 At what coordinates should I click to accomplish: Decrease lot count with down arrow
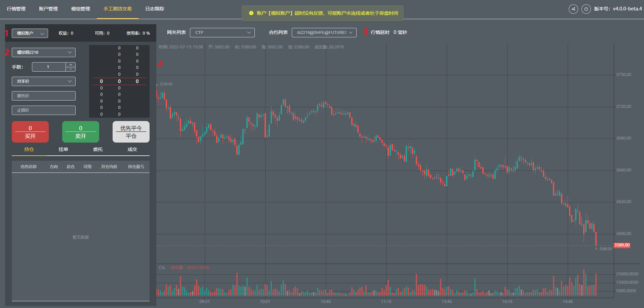tap(71, 69)
